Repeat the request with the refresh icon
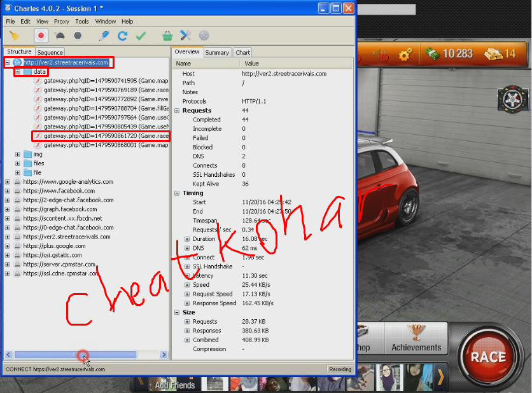Image resolution: width=532 pixels, height=393 pixels. coord(122,36)
